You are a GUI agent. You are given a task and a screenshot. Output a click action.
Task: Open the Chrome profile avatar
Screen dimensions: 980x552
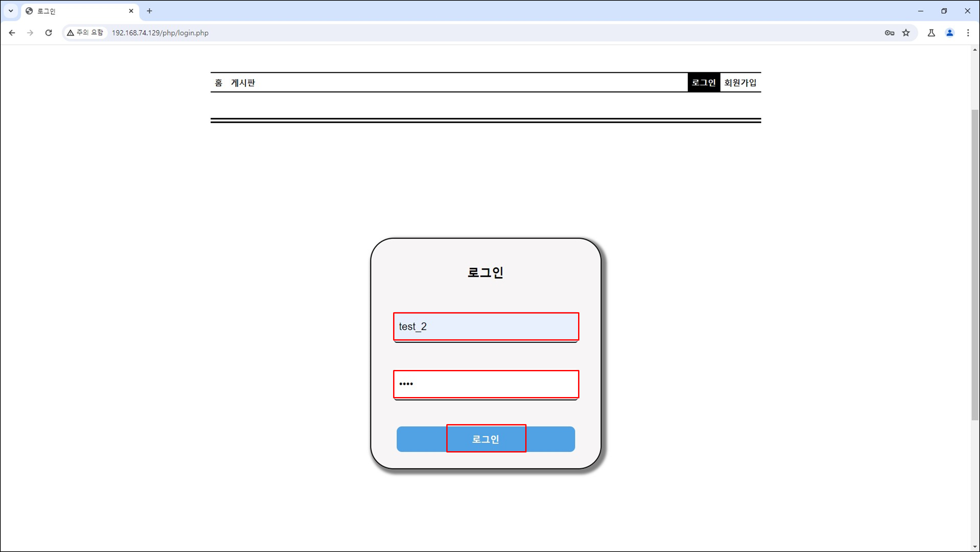tap(950, 33)
